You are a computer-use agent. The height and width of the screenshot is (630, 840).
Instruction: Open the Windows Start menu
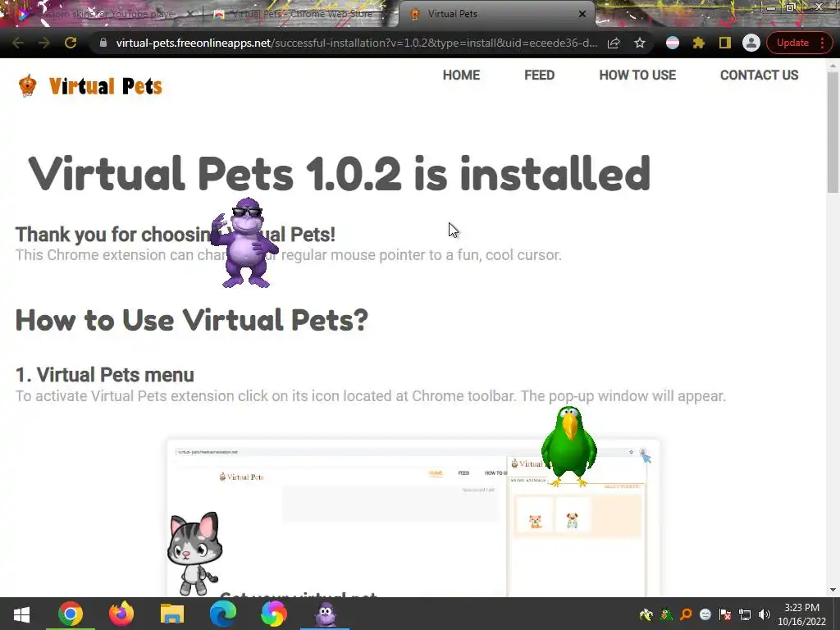21,614
